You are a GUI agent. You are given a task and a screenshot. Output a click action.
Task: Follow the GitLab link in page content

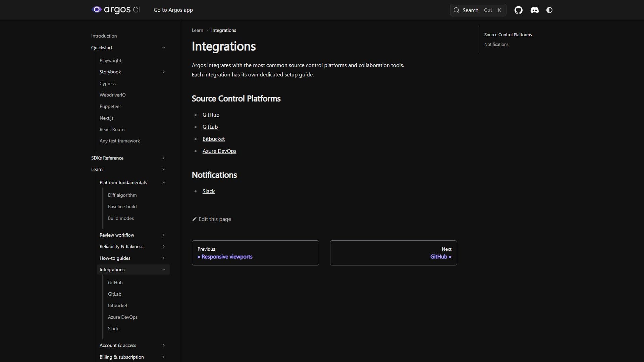click(210, 127)
